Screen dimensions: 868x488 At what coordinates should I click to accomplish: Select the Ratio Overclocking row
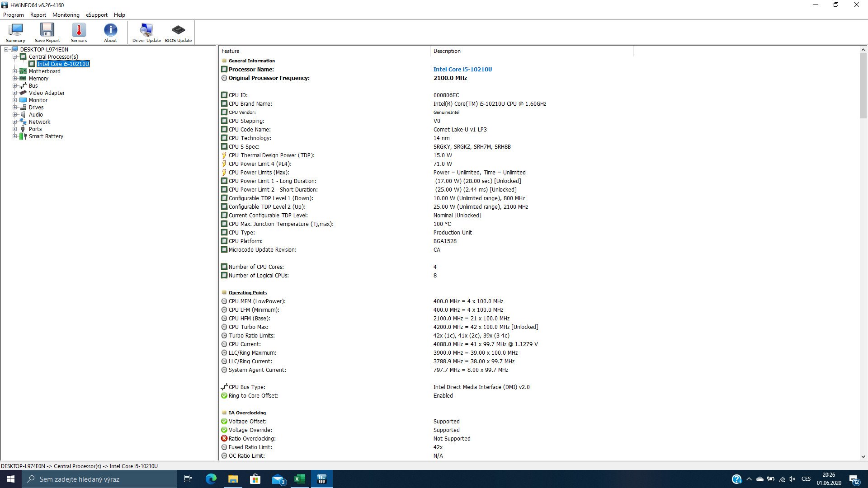538,439
